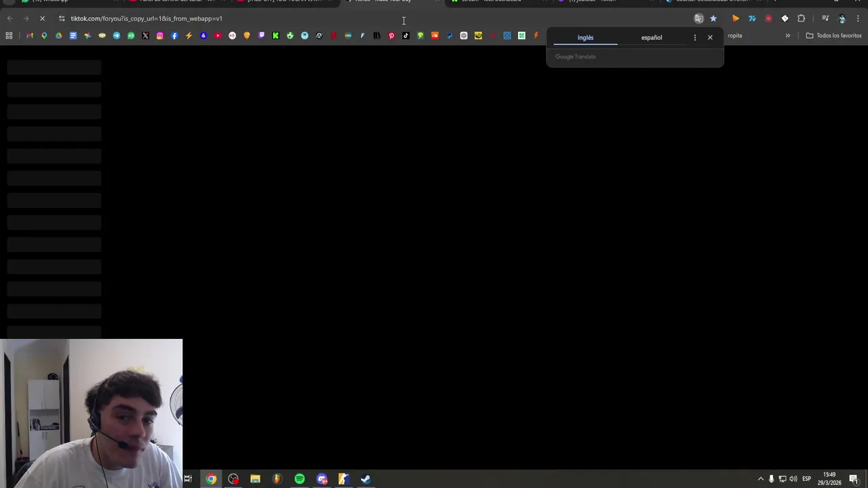Open the media control icon in toolbar

click(x=825, y=18)
